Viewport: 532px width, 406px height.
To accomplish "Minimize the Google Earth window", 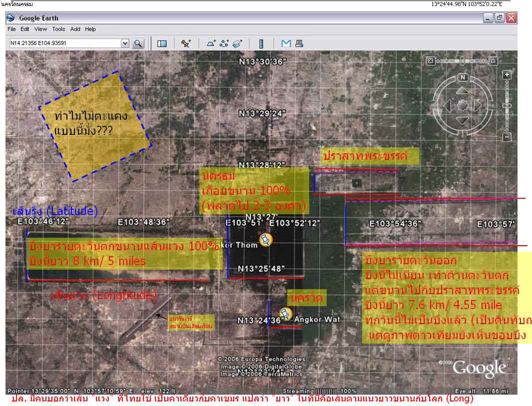I will coord(488,17).
